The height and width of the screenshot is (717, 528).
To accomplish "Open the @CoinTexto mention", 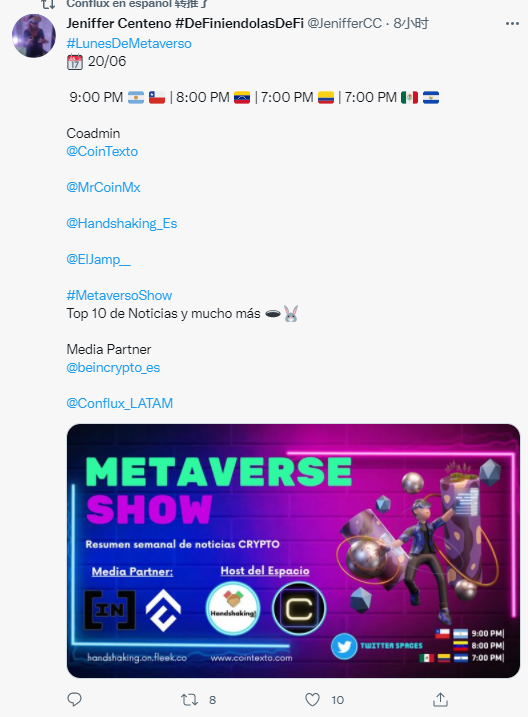I will coord(102,151).
